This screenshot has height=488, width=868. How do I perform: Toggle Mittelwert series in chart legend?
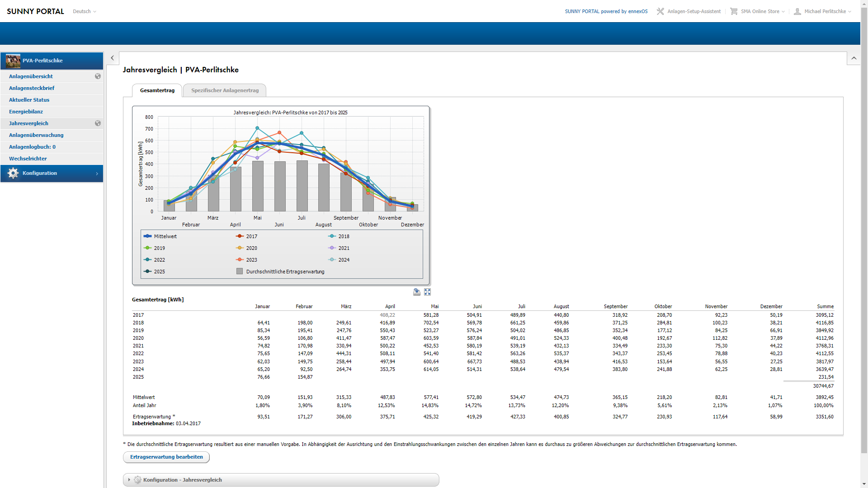click(x=165, y=236)
